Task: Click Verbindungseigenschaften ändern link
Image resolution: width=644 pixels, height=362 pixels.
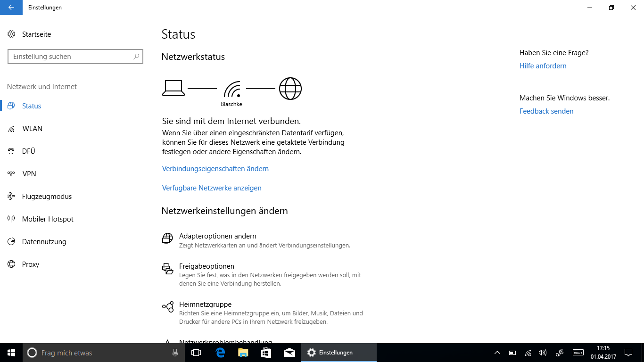Action: pyautogui.click(x=215, y=169)
